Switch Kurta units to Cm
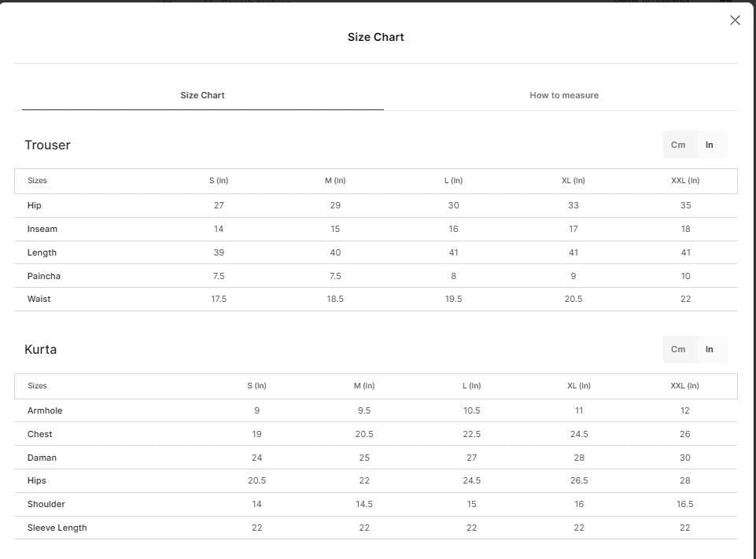The width and height of the screenshot is (756, 559). [678, 349]
